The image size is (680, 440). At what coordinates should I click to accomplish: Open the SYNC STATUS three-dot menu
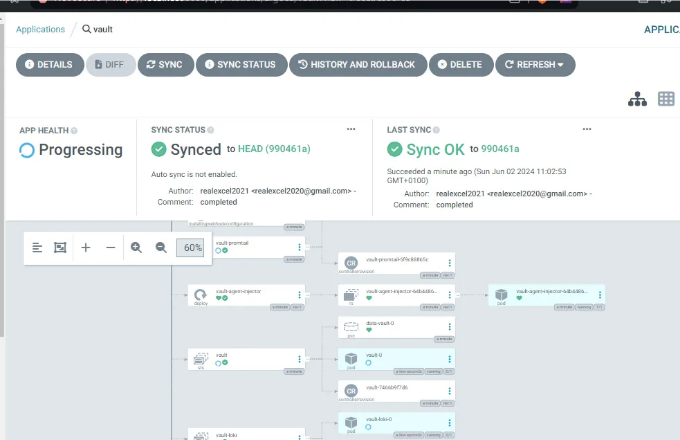click(x=351, y=129)
